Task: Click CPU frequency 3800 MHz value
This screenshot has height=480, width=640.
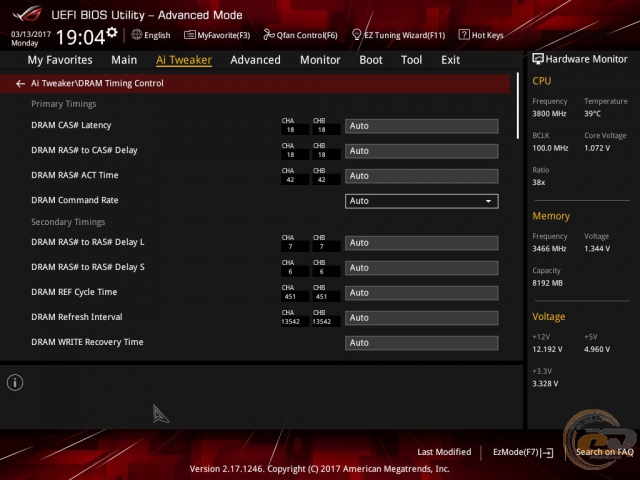Action: [x=549, y=113]
